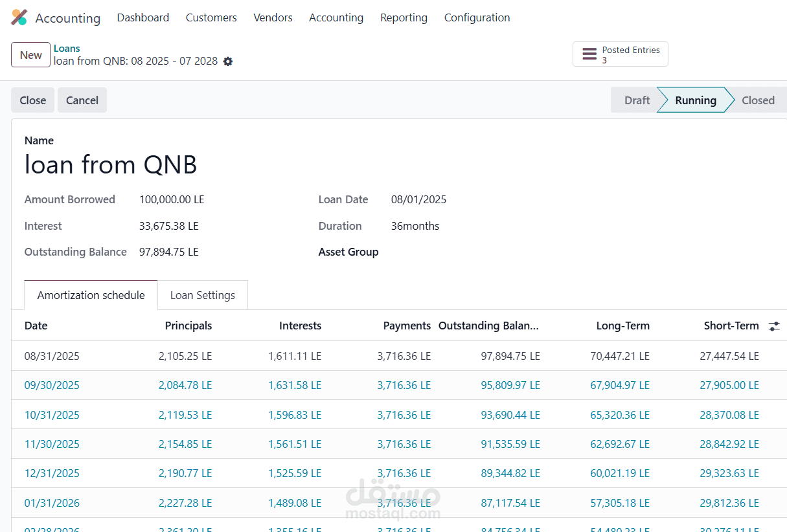The image size is (787, 532).
Task: Click principal amount 2,105.25 LE
Action: pos(185,356)
